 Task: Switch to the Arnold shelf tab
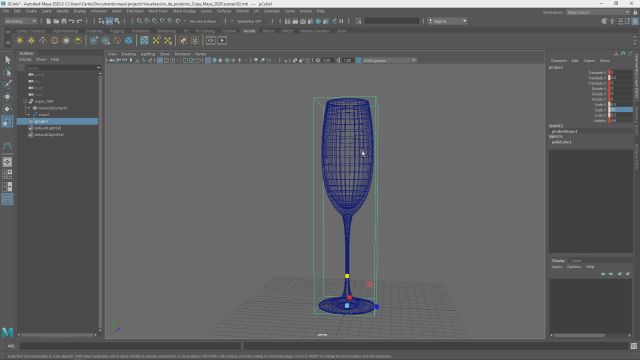click(x=249, y=31)
